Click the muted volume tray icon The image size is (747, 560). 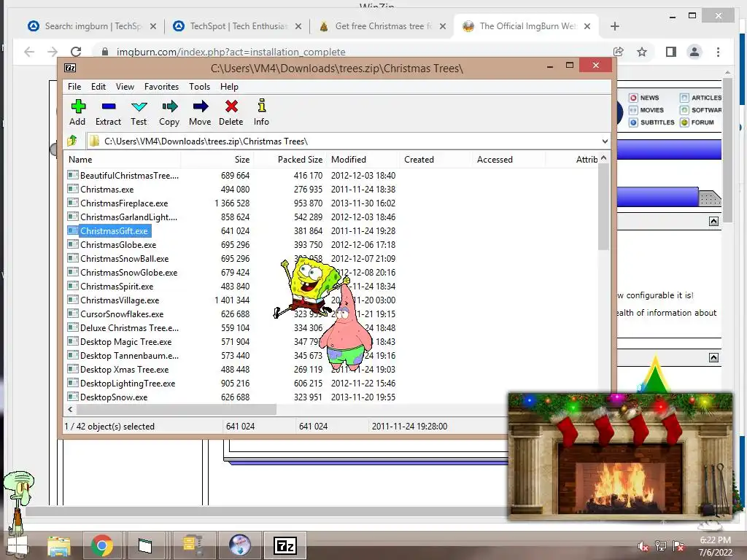click(643, 546)
